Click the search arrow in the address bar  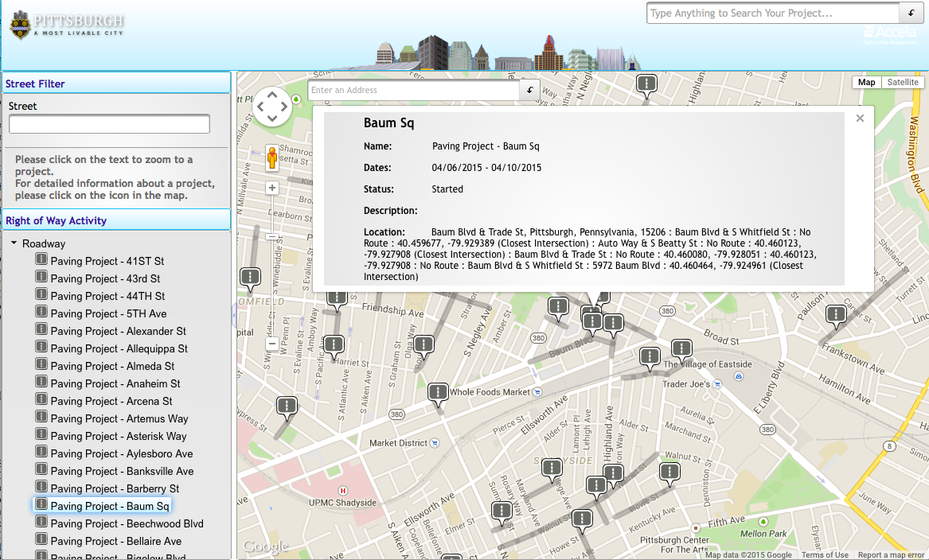(x=529, y=90)
